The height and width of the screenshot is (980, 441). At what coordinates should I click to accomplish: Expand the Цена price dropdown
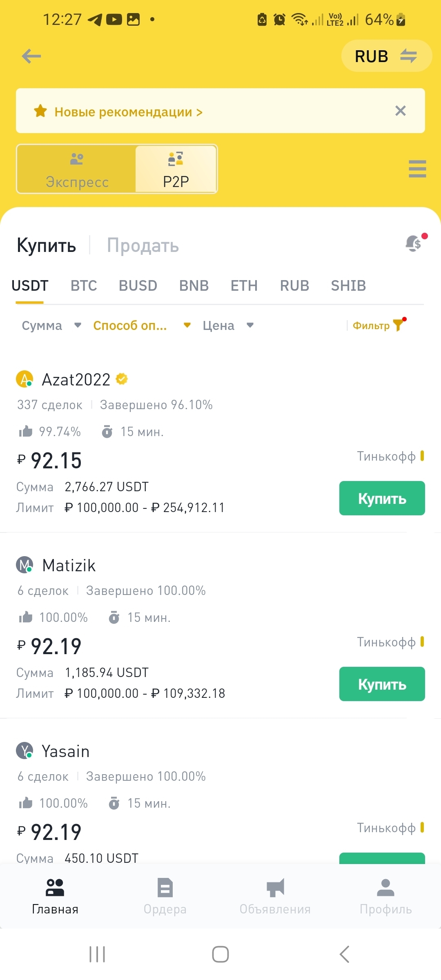click(228, 325)
